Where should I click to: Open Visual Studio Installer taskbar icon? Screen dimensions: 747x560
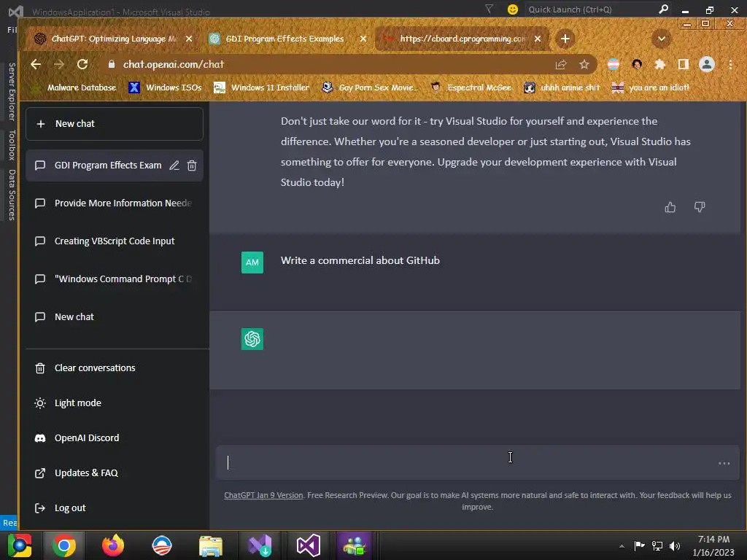click(260, 545)
